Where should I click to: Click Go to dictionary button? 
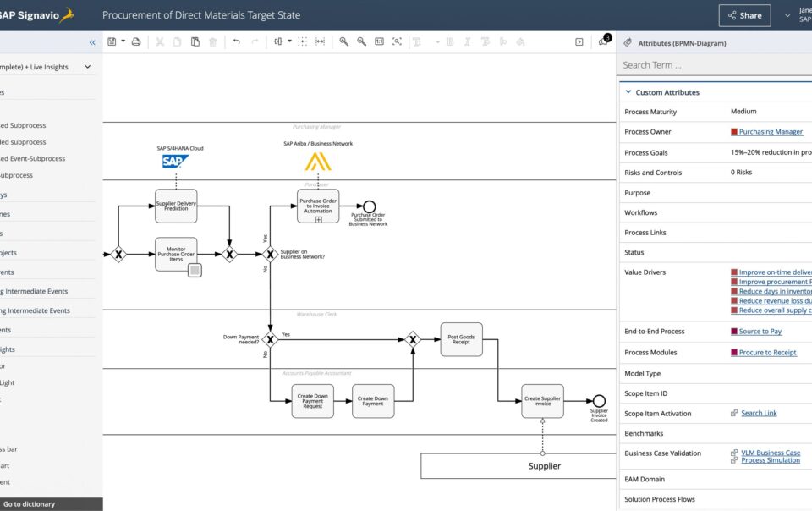[x=52, y=504]
